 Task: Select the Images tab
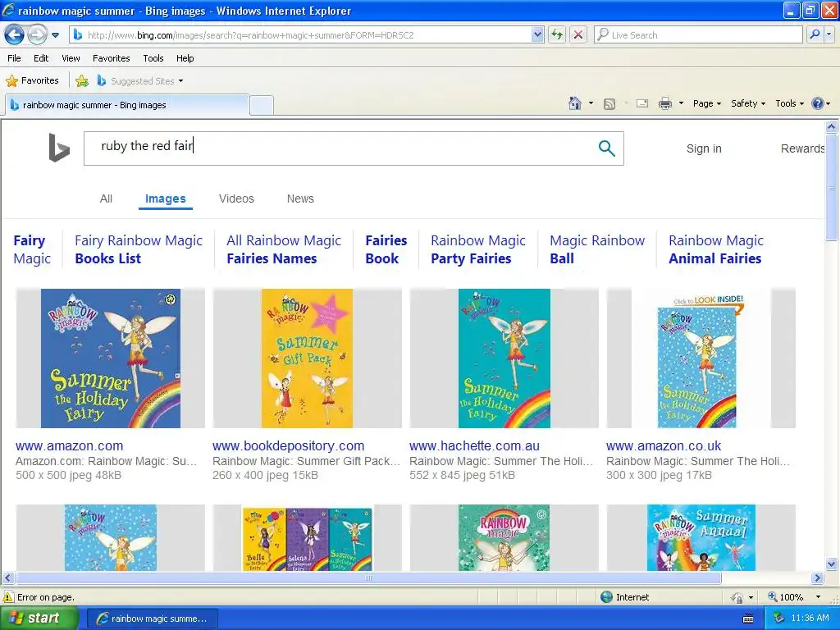point(166,199)
